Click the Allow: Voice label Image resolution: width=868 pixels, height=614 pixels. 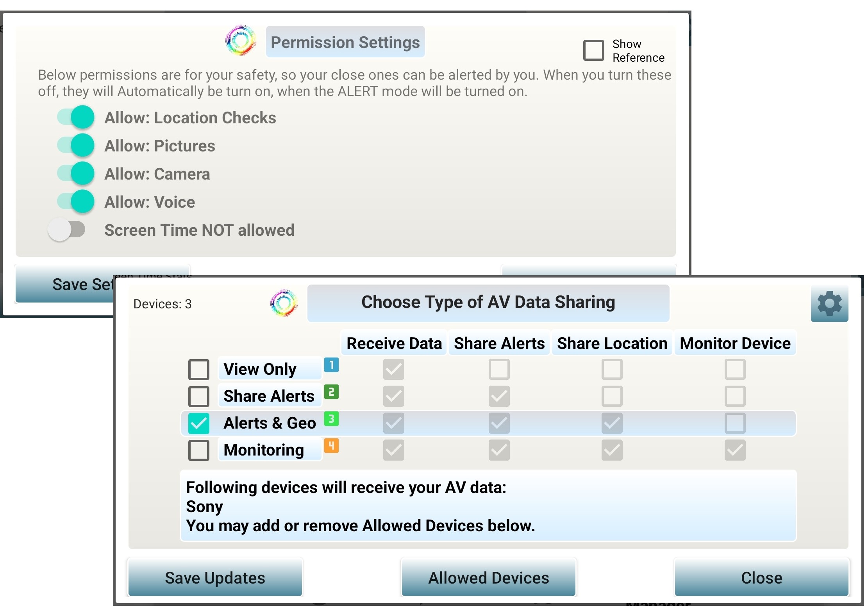pyautogui.click(x=150, y=202)
